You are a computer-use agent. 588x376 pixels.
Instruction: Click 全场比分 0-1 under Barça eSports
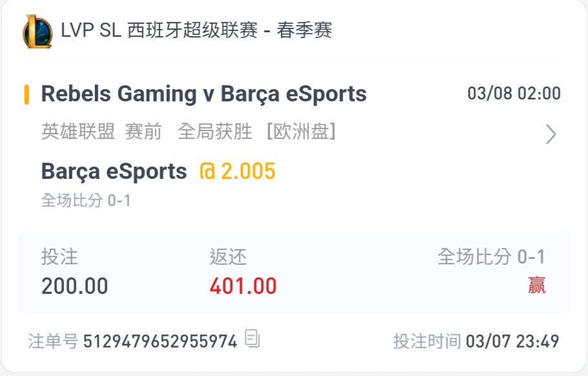[86, 200]
